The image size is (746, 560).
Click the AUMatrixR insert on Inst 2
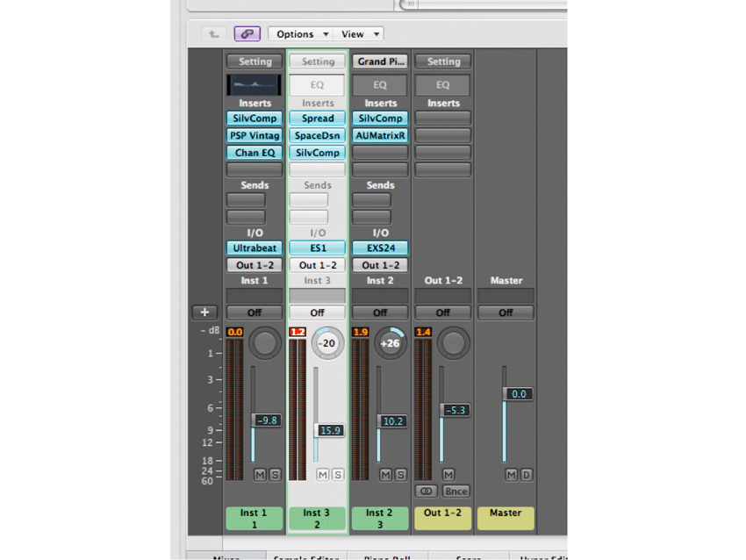[380, 135]
